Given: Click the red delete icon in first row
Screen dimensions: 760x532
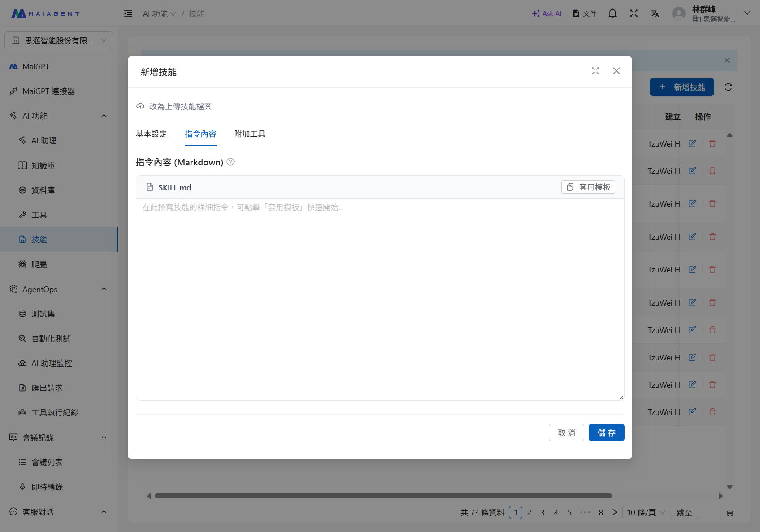Looking at the screenshot, I should (x=712, y=143).
